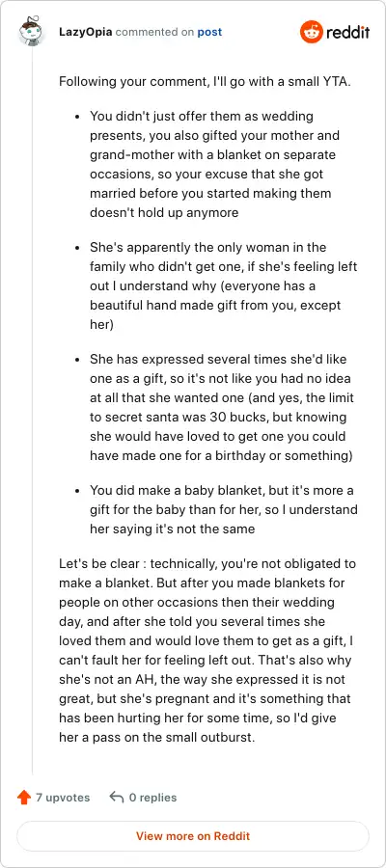Click the 'Let's be clear' closing paragraph
This screenshot has height=868, width=386.
[x=207, y=651]
